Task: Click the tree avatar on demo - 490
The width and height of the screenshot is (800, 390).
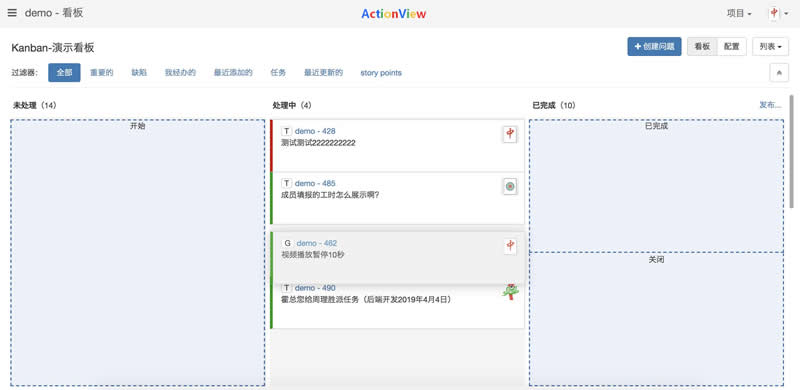Action: 510,291
